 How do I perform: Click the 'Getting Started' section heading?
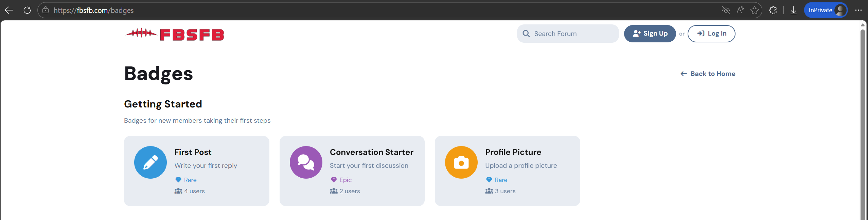[x=163, y=104]
